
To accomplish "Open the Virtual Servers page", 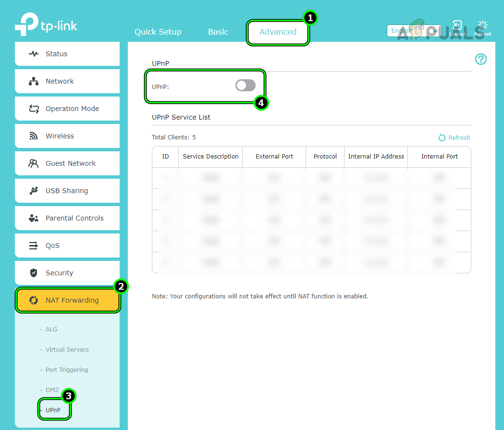I will [x=67, y=349].
